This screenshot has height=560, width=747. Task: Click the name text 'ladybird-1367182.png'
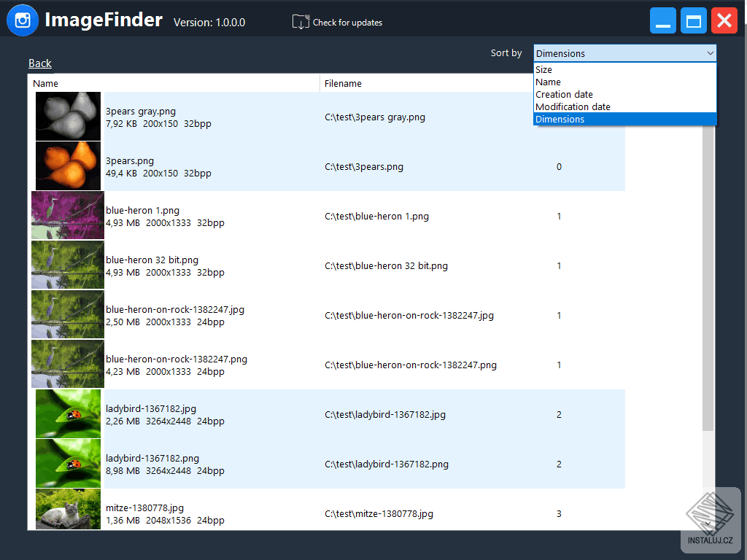tap(152, 458)
